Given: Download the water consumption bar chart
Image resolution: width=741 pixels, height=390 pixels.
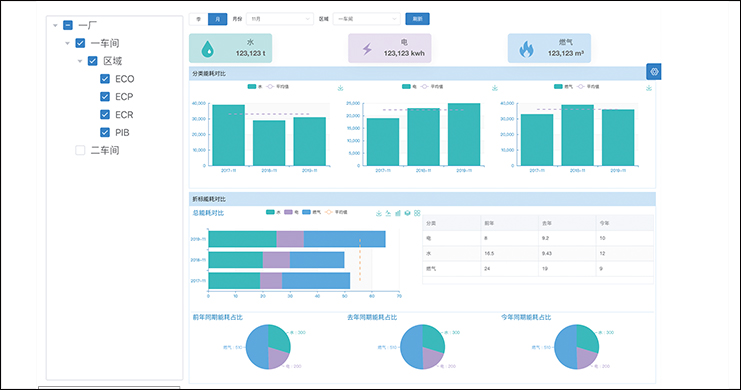Looking at the screenshot, I should point(340,88).
